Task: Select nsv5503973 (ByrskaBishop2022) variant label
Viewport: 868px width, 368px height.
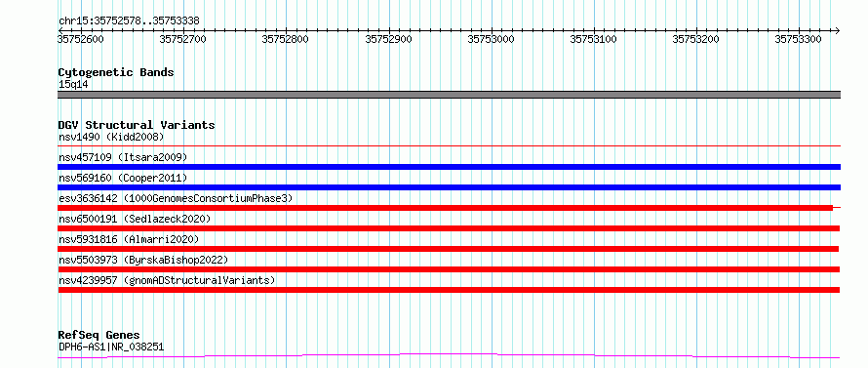Action: click(143, 260)
